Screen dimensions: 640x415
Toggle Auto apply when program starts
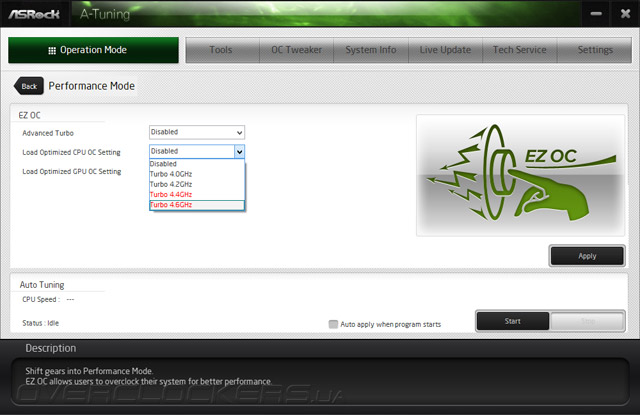[333, 324]
